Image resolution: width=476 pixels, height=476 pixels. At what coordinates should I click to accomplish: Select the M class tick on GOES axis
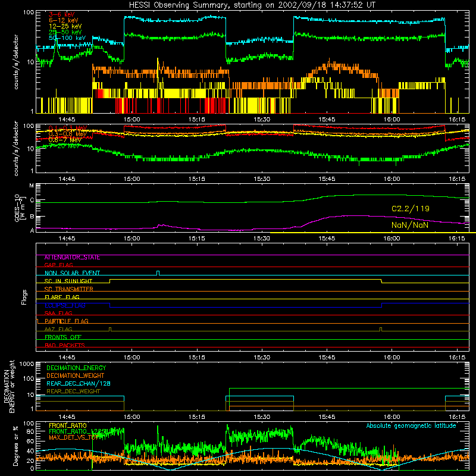pos(32,186)
